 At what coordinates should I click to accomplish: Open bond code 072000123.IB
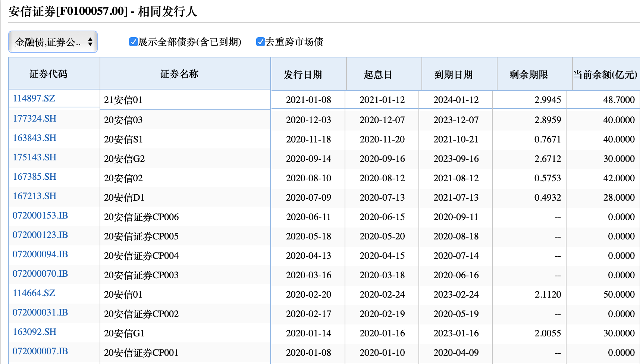click(40, 235)
